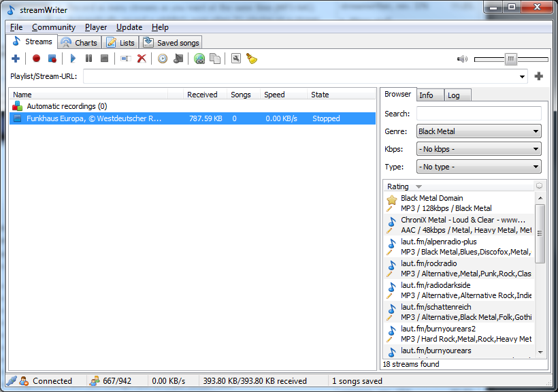Click the Connected status bar icon
Viewport: 558px width, 392px height.
click(x=24, y=381)
